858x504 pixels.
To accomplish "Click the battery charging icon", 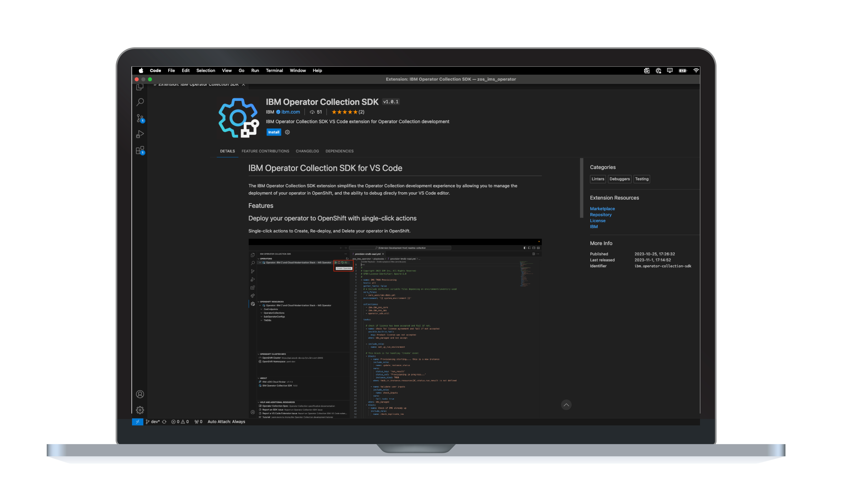I will 683,70.
